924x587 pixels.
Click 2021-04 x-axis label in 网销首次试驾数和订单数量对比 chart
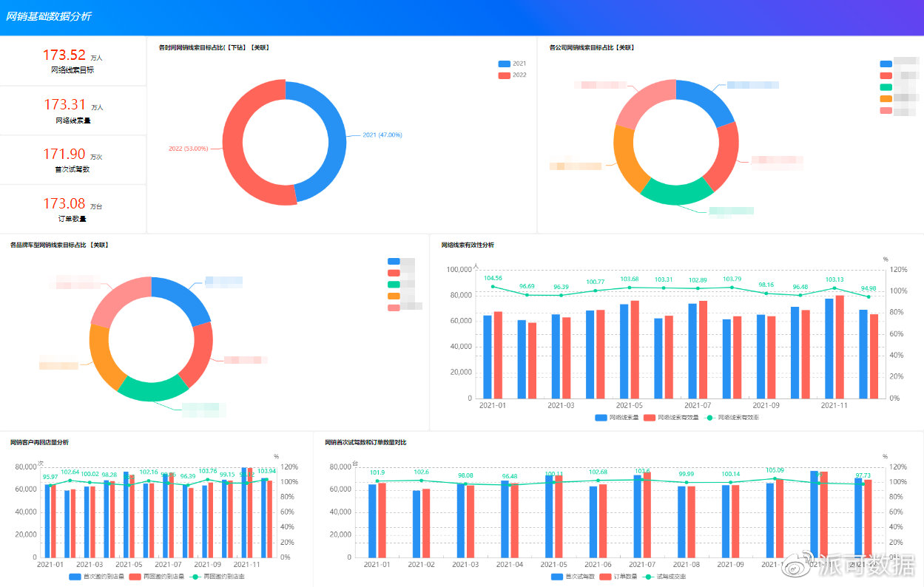click(510, 565)
